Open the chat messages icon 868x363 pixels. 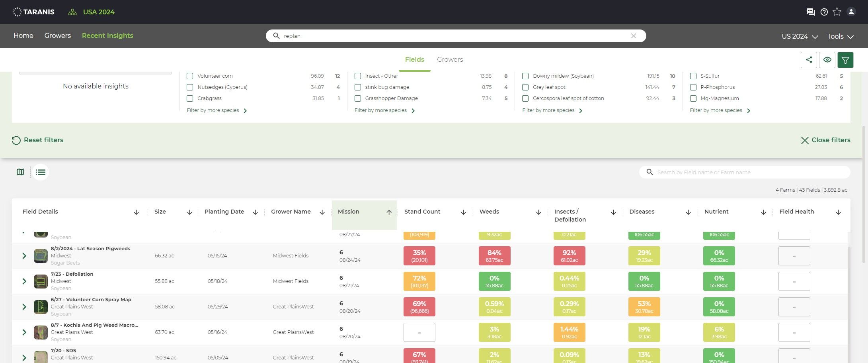[811, 12]
